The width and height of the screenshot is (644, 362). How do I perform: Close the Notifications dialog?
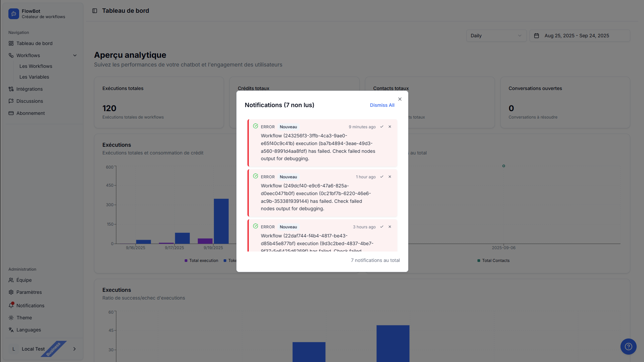click(x=400, y=99)
